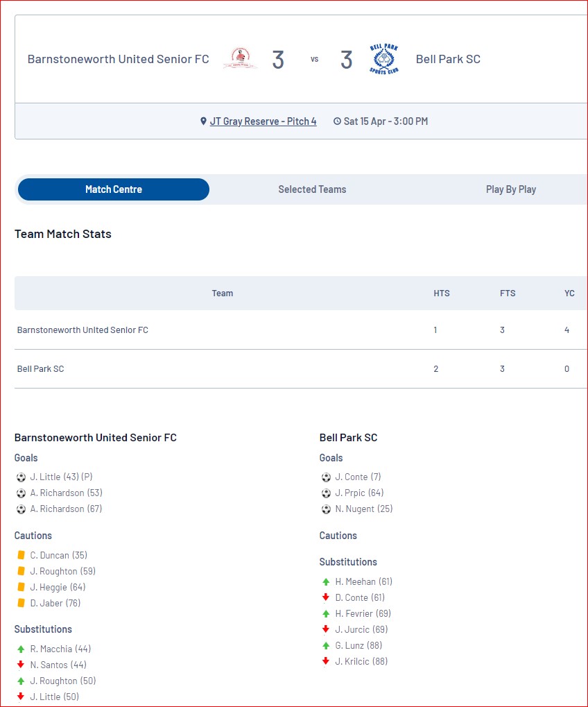The width and height of the screenshot is (588, 707).
Task: Click the yellow card icon for D. Jaber
Action: pos(21,603)
